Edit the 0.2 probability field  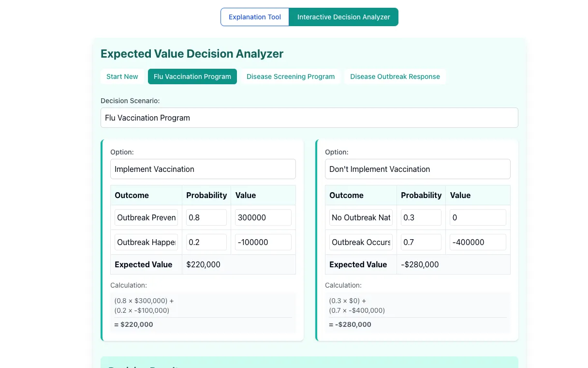pos(206,242)
